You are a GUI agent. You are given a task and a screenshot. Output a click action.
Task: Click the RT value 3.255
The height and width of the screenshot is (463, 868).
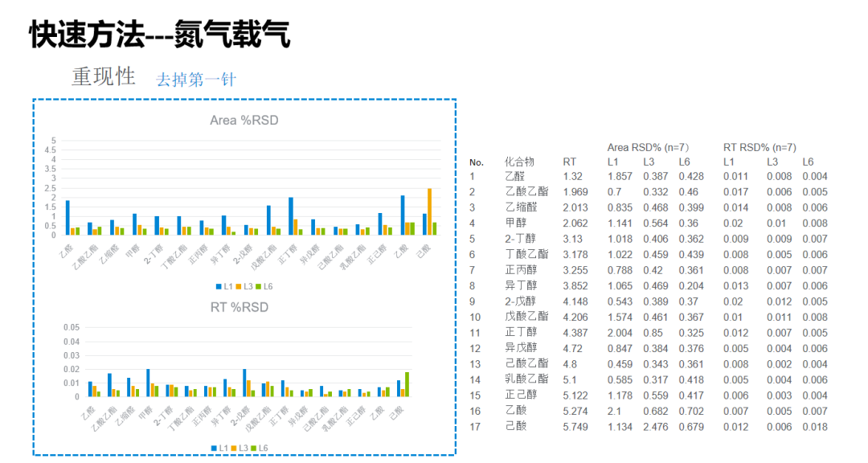pos(575,270)
